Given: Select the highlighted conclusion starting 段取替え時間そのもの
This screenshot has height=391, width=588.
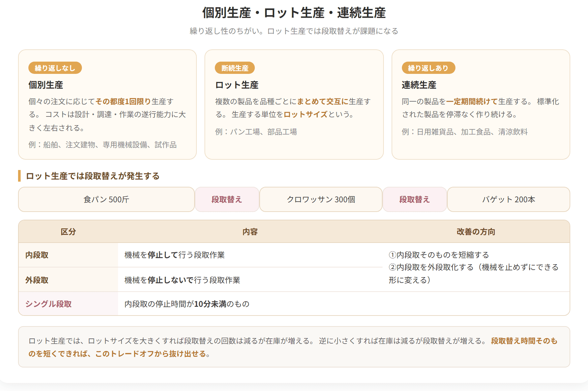Looking at the screenshot, I should click(x=293, y=347).
